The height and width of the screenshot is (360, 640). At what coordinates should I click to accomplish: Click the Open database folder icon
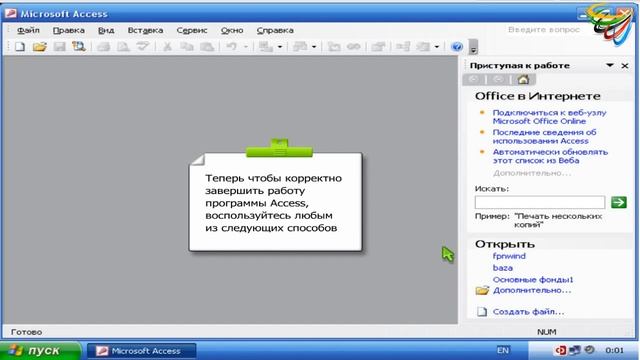40,47
